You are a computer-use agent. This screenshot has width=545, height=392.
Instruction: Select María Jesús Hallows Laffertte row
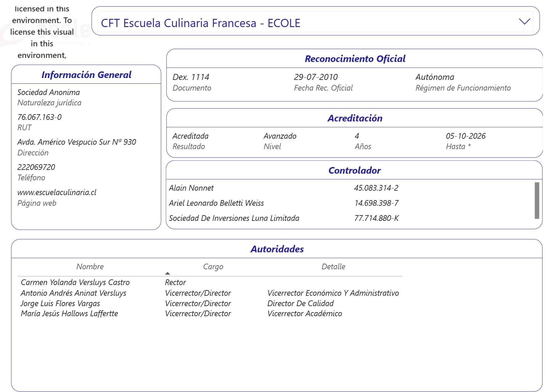point(70,313)
